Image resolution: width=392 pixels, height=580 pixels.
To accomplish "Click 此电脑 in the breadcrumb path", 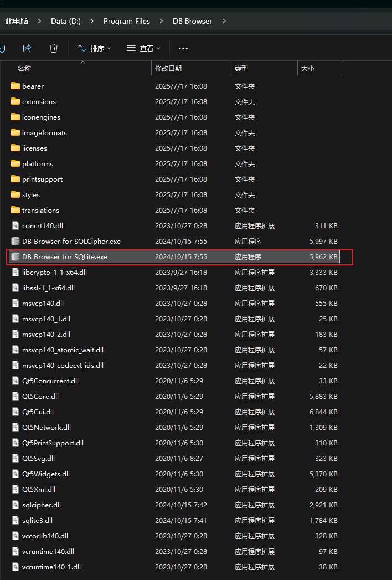I will point(17,21).
